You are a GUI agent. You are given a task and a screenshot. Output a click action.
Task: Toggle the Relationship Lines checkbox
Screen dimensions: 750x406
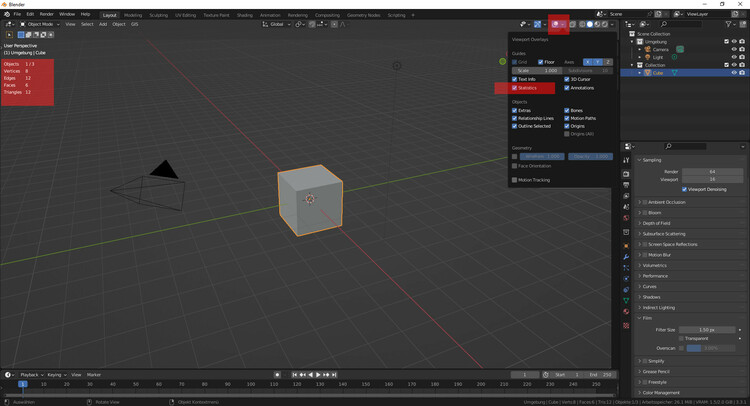(x=515, y=119)
